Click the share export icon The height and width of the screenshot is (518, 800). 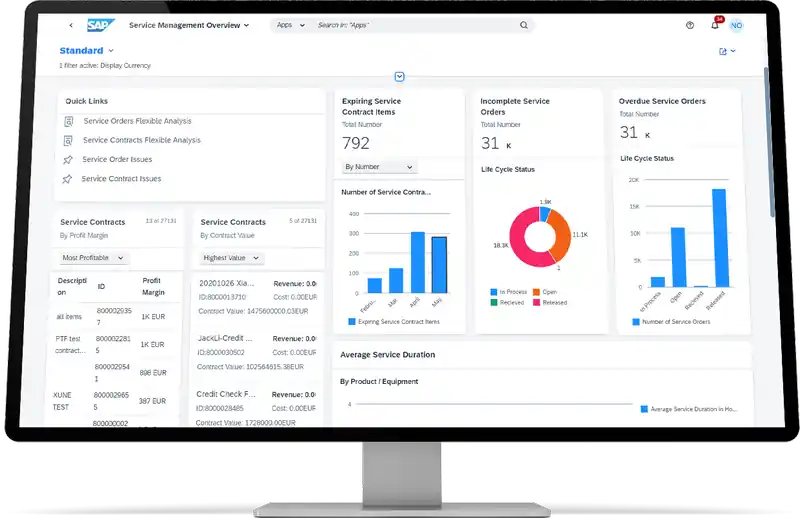[723, 51]
